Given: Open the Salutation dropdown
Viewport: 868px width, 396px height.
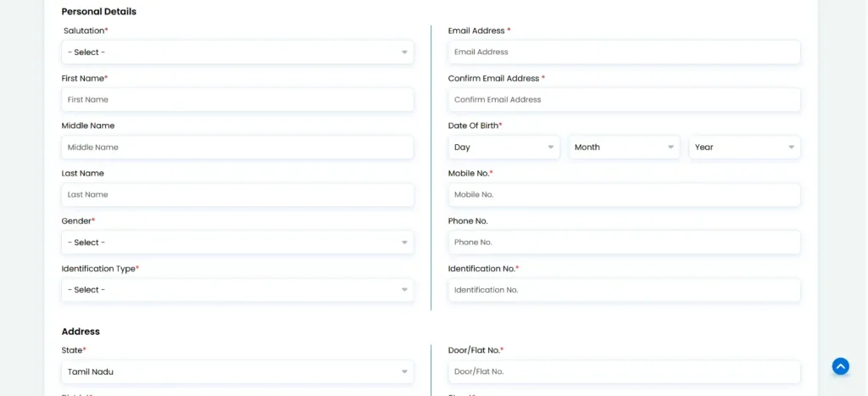Looking at the screenshot, I should pyautogui.click(x=237, y=52).
